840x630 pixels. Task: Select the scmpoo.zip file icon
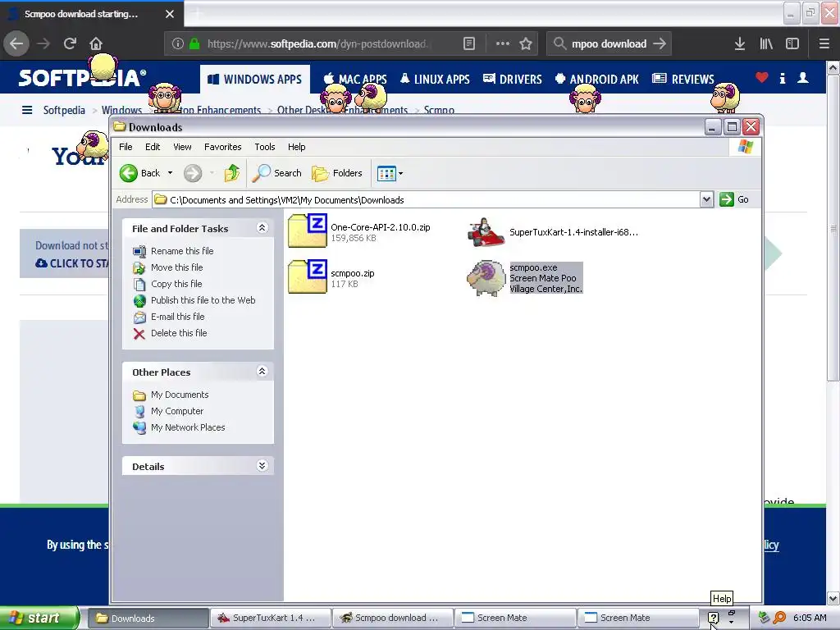click(308, 277)
